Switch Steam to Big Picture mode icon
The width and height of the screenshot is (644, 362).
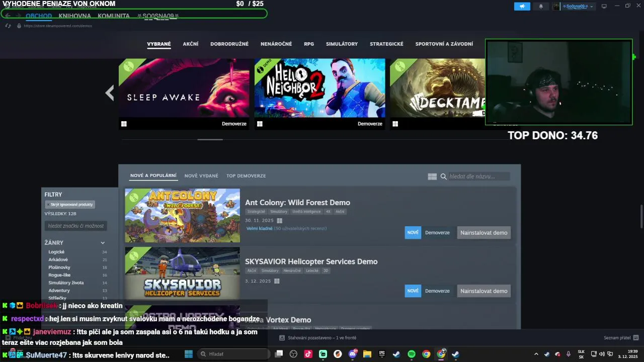point(604,6)
